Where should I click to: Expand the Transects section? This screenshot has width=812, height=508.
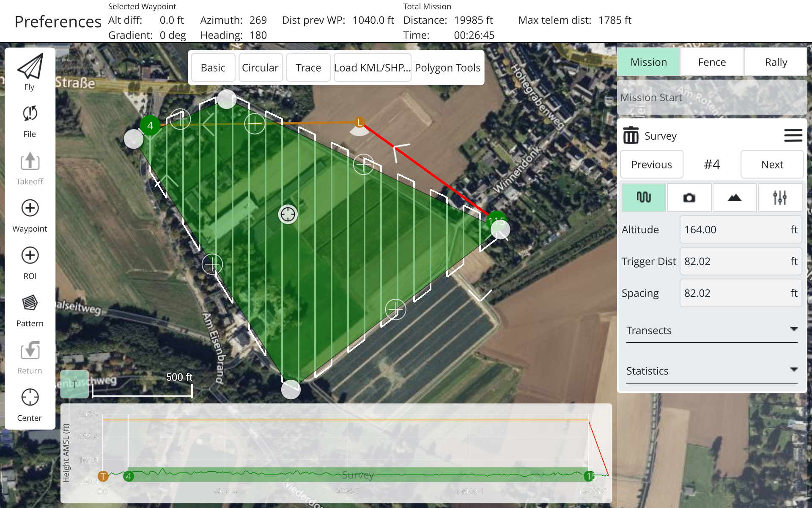pos(712,331)
